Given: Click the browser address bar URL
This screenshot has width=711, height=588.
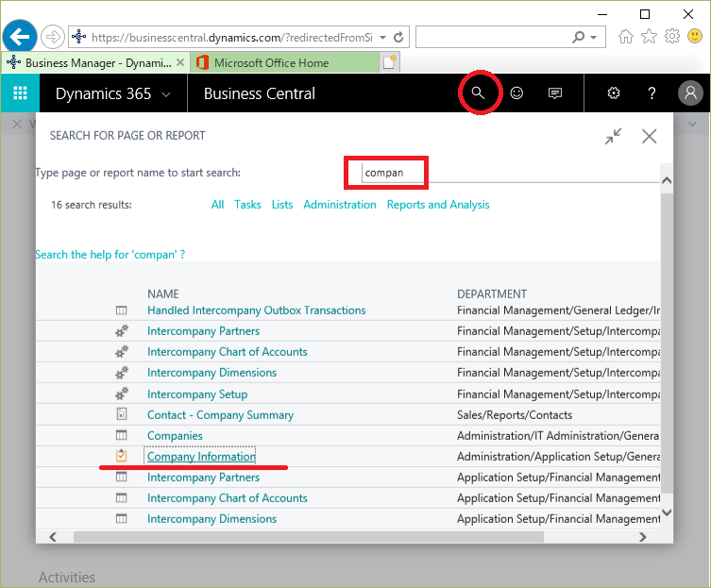Looking at the screenshot, I should (x=231, y=37).
